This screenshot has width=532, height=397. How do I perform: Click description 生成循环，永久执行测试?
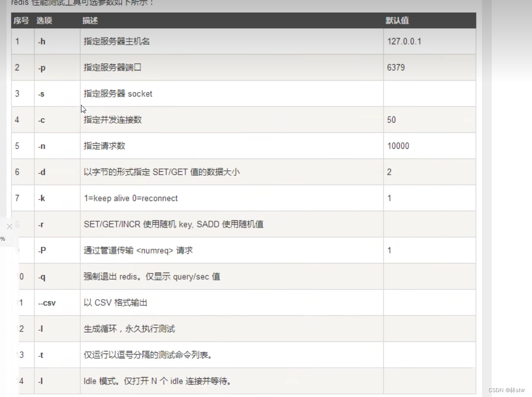pyautogui.click(x=129, y=329)
